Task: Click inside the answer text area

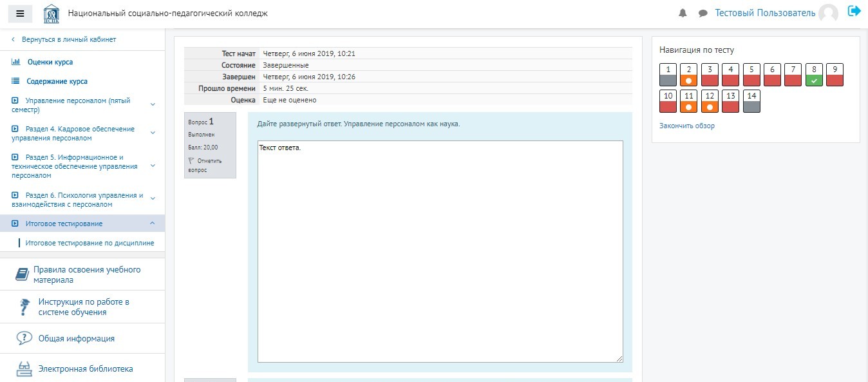Action: click(x=440, y=251)
